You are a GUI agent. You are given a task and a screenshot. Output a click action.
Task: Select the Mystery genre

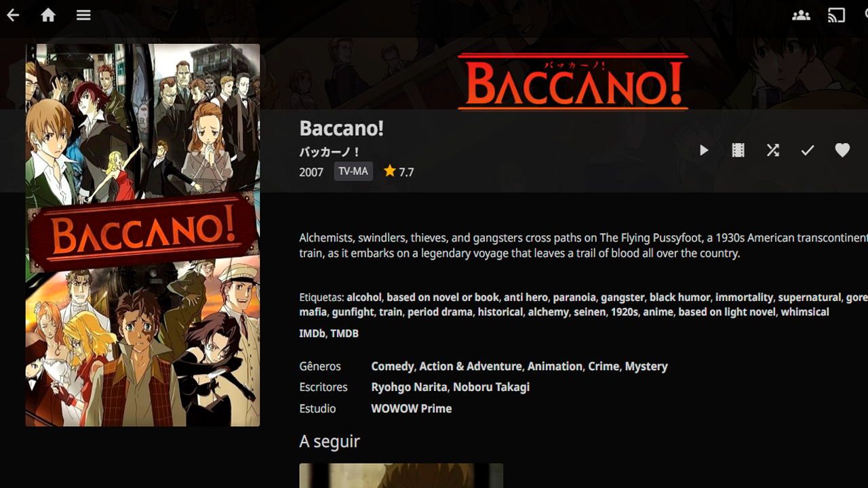(x=646, y=366)
